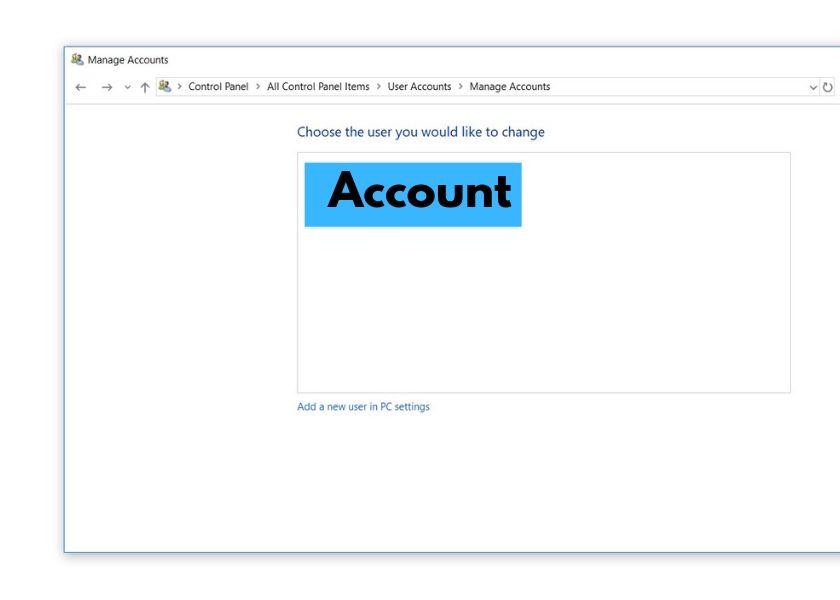Click the Forward arrow button
This screenshot has height=600, width=840.
tap(107, 87)
